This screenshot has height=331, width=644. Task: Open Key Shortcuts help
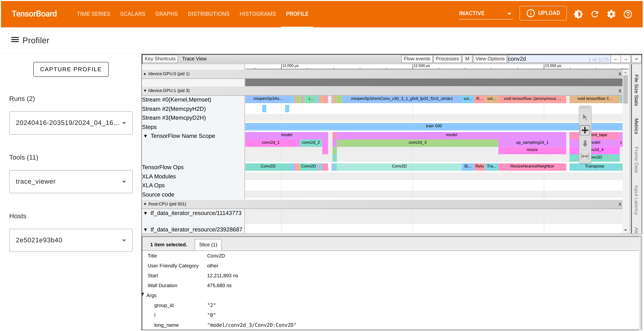pyautogui.click(x=160, y=59)
